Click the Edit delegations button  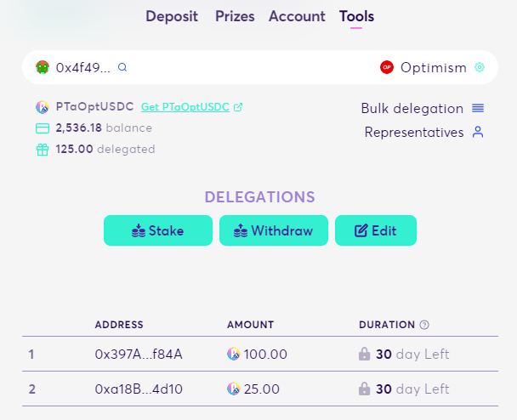376,230
